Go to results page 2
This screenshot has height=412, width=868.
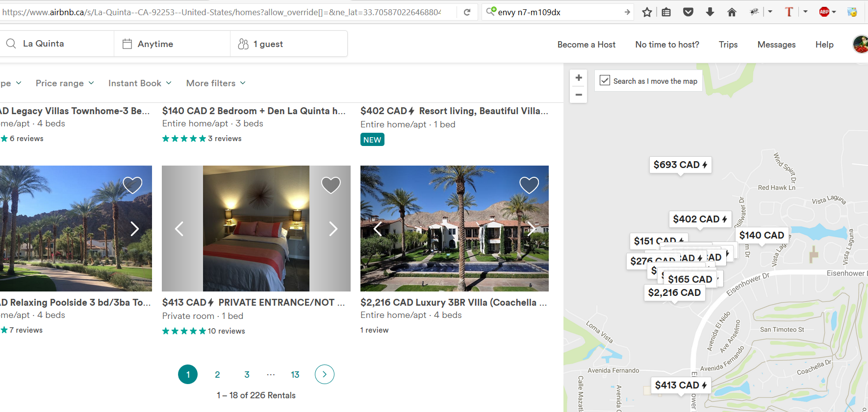pos(217,374)
